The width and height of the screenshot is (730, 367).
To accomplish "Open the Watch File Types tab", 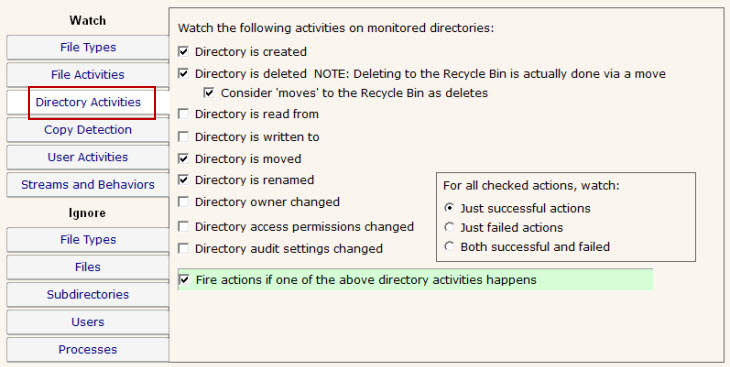I will (x=88, y=48).
